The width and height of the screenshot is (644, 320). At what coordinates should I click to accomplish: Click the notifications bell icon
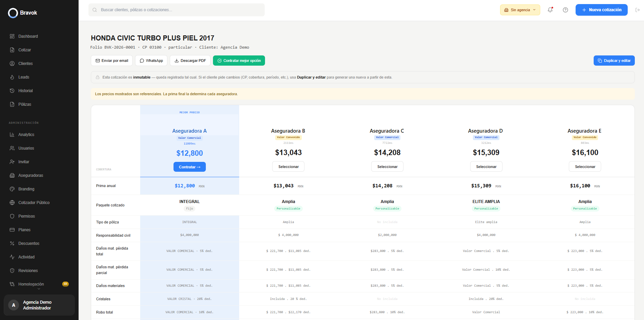(550, 10)
